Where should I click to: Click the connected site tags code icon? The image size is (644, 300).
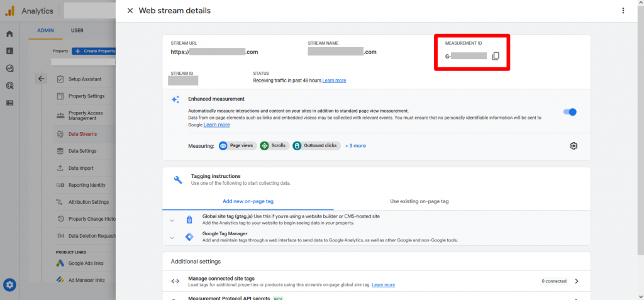click(175, 282)
